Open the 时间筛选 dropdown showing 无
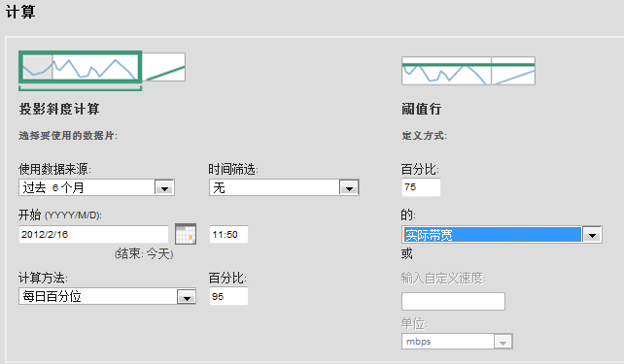Screen dimensions: 624x364 284,187
